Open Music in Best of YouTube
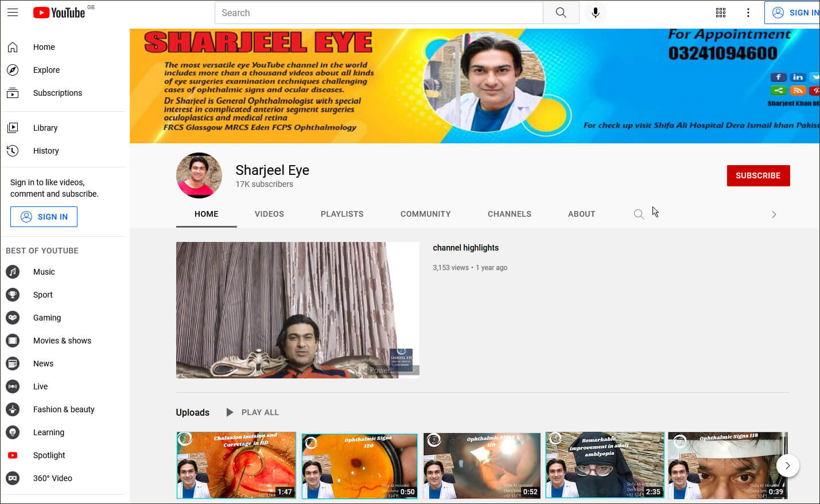 (x=44, y=272)
